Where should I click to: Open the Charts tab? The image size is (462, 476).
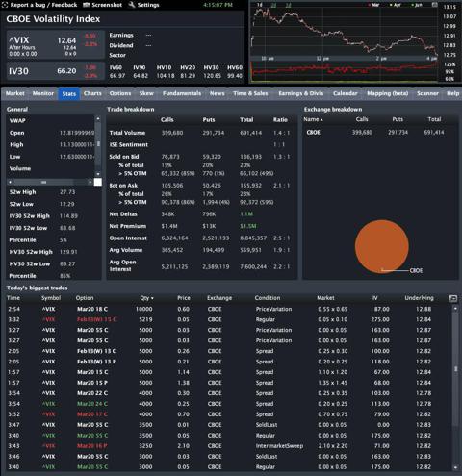[92, 93]
